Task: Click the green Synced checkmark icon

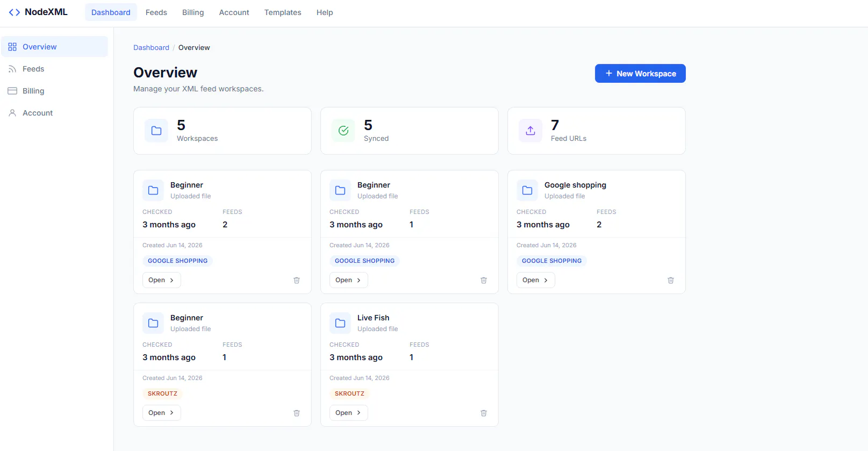Action: (343, 131)
